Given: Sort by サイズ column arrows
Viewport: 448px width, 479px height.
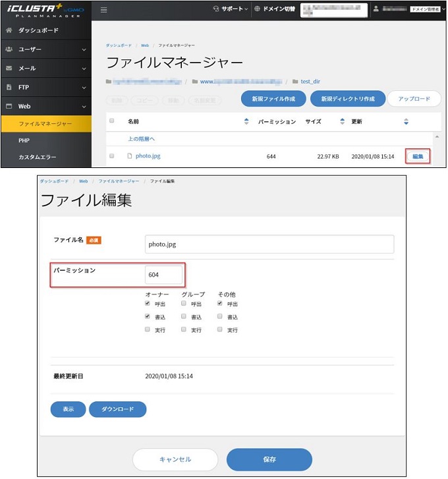Looking at the screenshot, I should point(343,121).
